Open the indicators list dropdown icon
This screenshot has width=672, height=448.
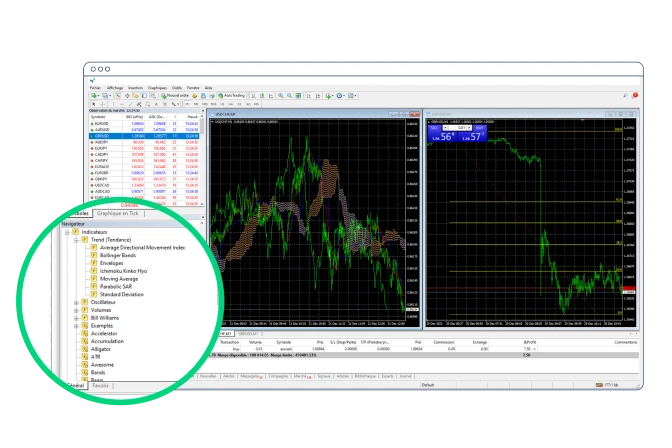click(329, 96)
